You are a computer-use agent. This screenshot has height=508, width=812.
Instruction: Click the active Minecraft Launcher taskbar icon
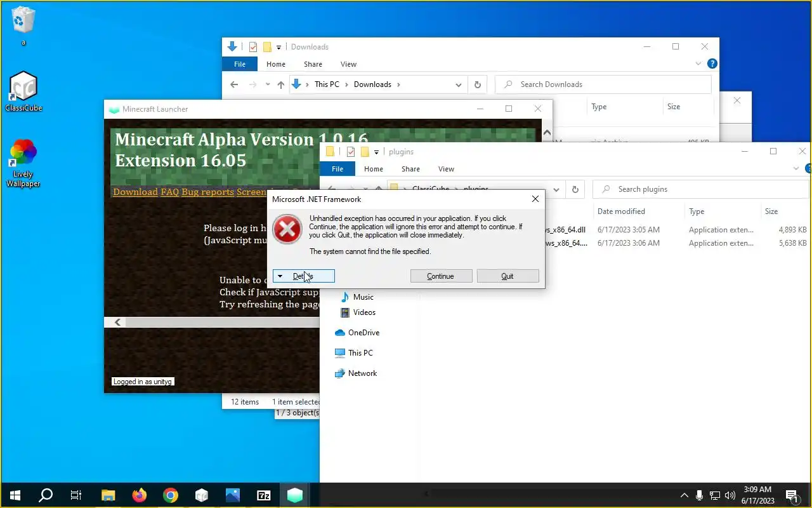(295, 495)
